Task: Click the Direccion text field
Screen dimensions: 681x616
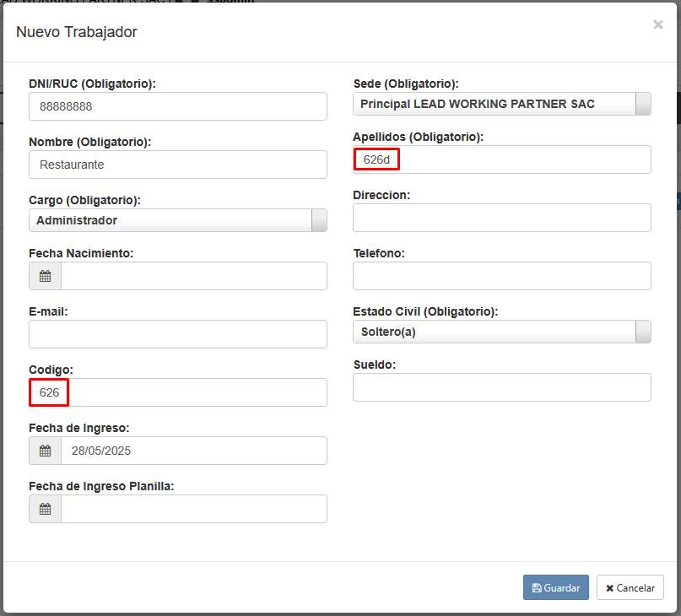Action: 502,218
